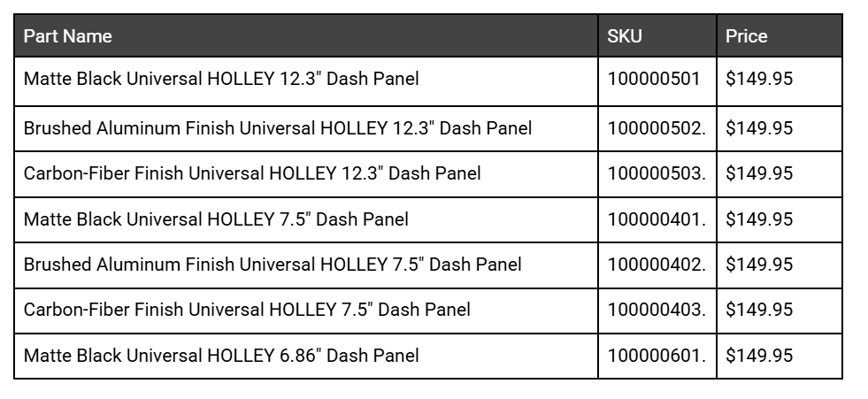Screen dimensions: 868x399
Task: Click SKU cell 100000601
Action: (x=657, y=356)
